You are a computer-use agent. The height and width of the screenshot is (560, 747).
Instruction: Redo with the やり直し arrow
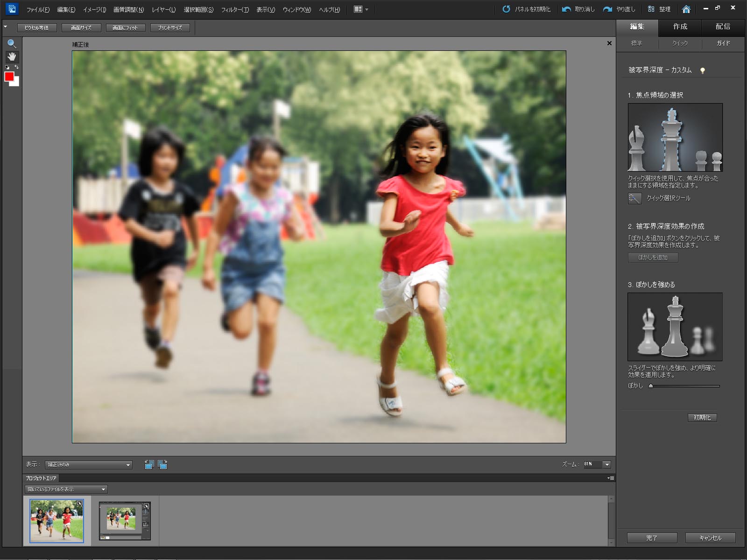tap(607, 9)
